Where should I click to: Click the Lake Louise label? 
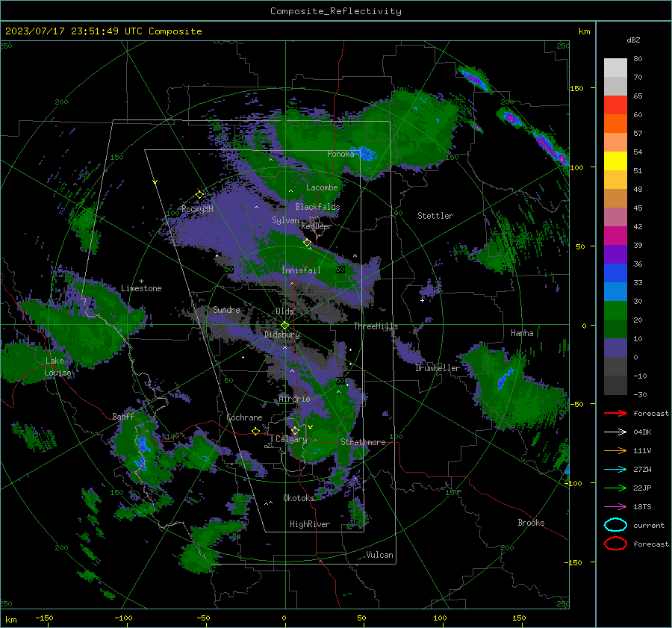tap(57, 367)
